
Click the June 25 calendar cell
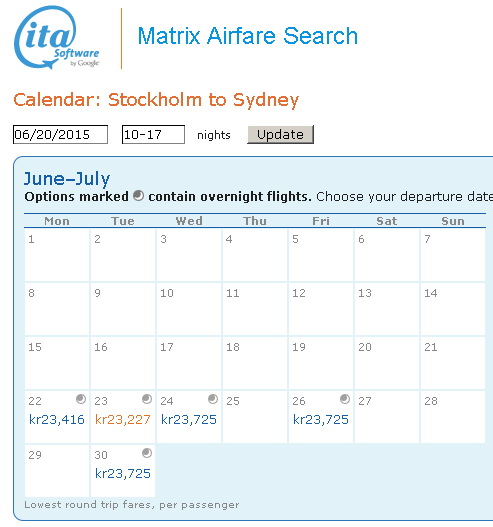coord(255,417)
